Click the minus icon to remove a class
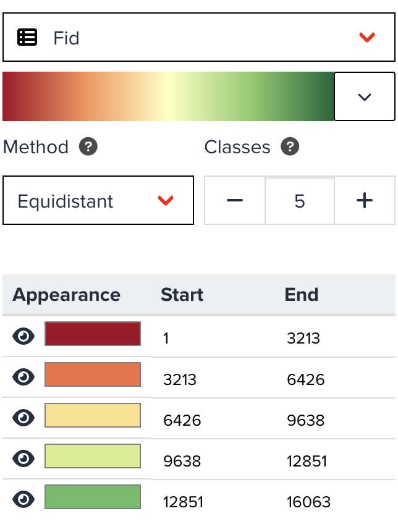The height and width of the screenshot is (532, 398). click(x=234, y=200)
